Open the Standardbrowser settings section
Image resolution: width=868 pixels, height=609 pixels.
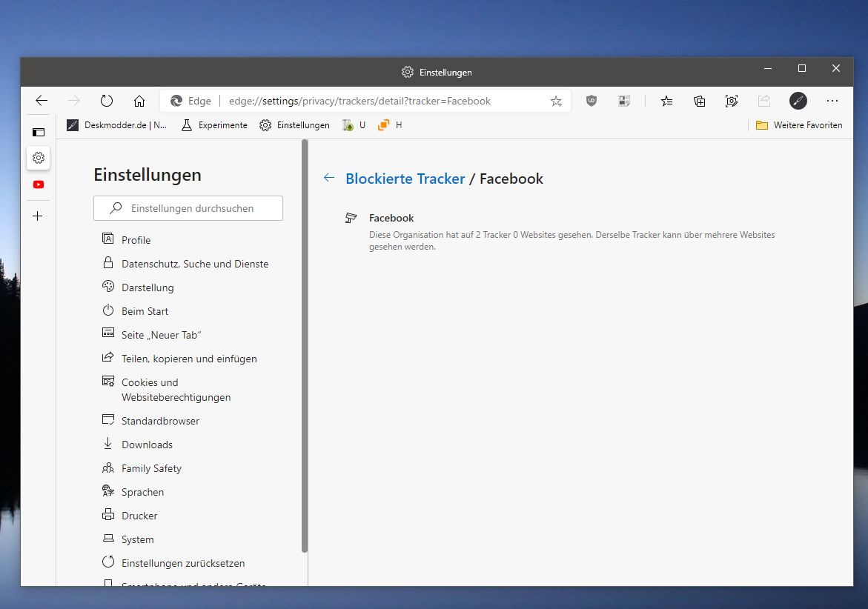point(161,421)
